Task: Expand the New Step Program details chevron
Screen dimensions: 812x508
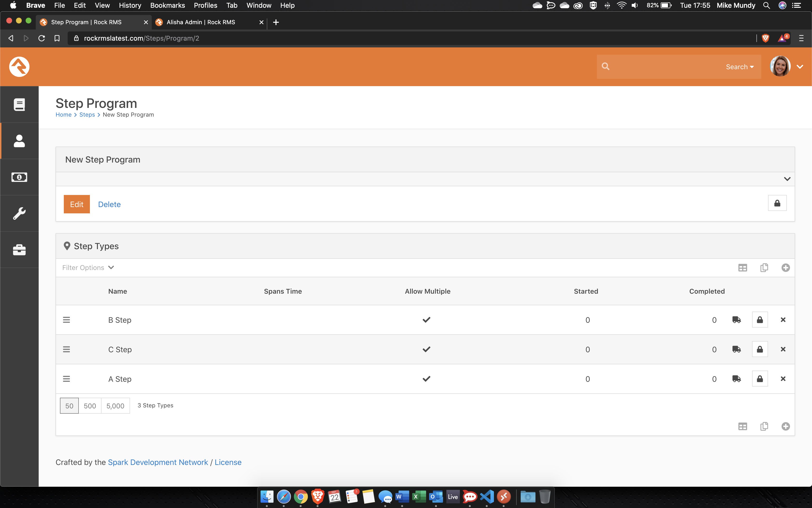Action: click(787, 179)
